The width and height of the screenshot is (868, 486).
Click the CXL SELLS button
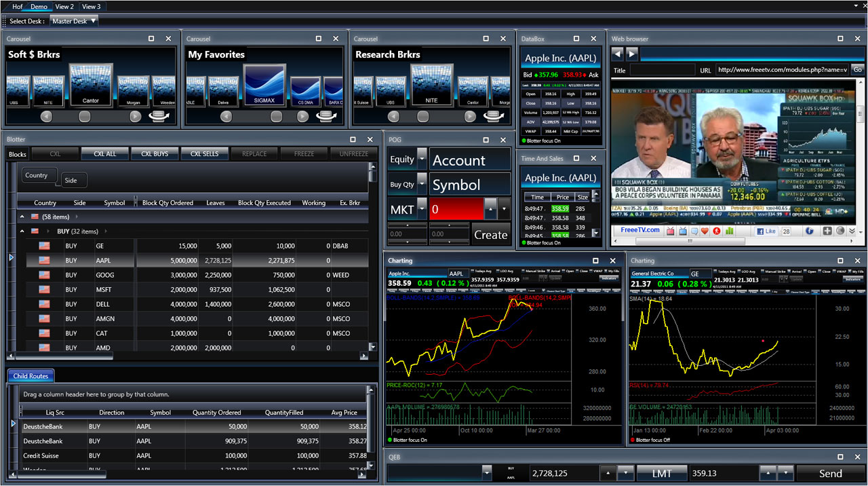click(x=204, y=154)
